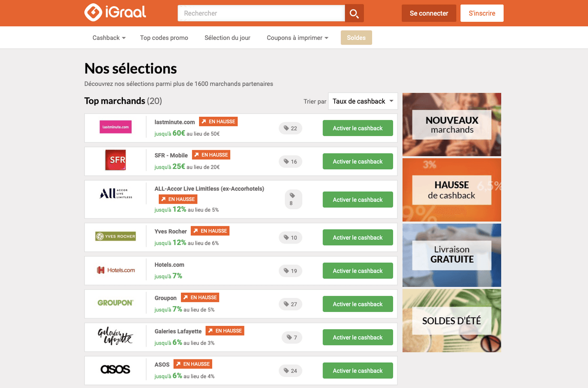
Task: Open the Yves Rocher name link
Action: tap(171, 231)
